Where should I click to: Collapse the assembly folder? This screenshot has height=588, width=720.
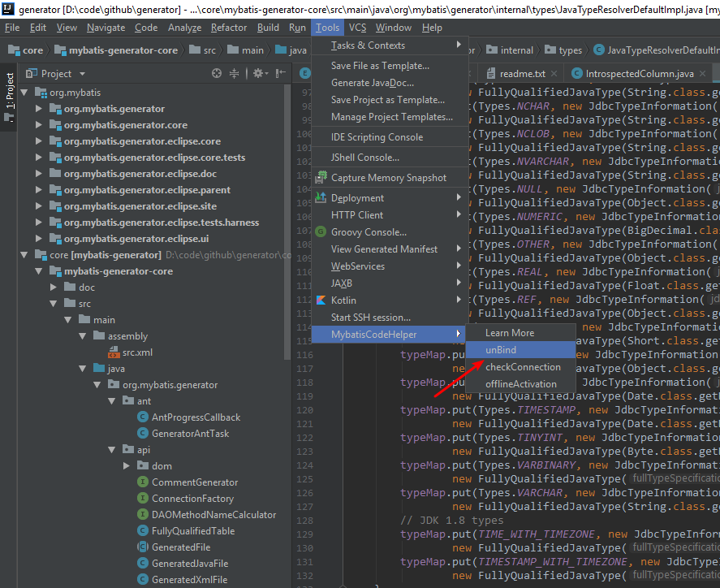tap(82, 335)
